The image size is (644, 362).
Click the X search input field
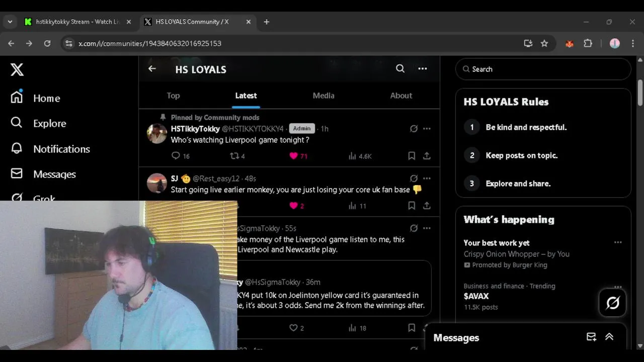(x=543, y=69)
